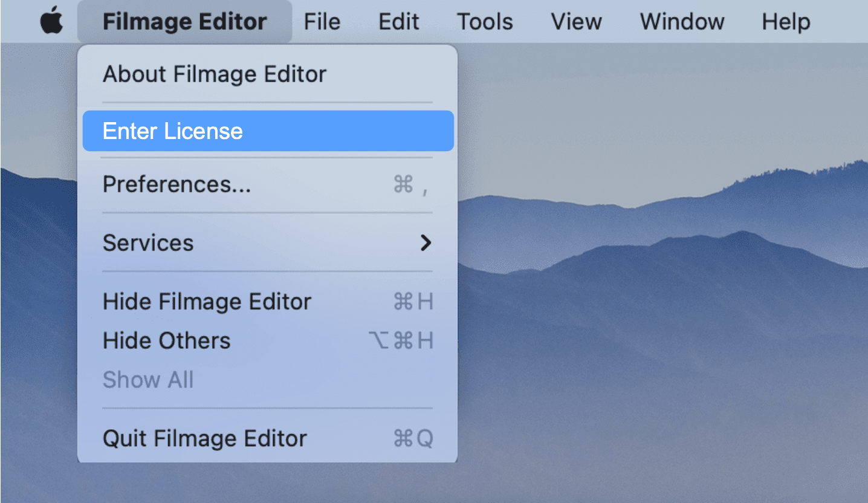Open the Tools menu
This screenshot has height=503, width=868.
(x=484, y=21)
